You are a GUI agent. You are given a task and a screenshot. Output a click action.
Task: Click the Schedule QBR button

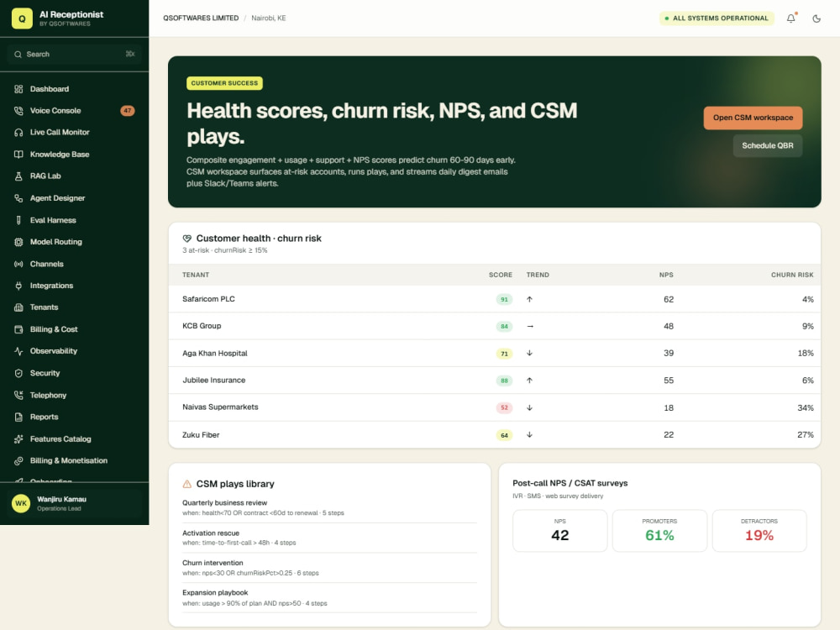[768, 145]
